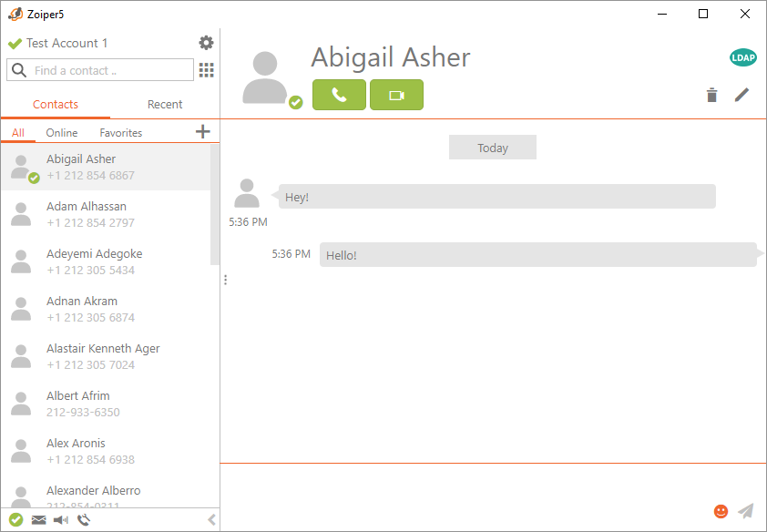Filter contacts by Online
Screen dimensions: 767x532
tap(62, 133)
